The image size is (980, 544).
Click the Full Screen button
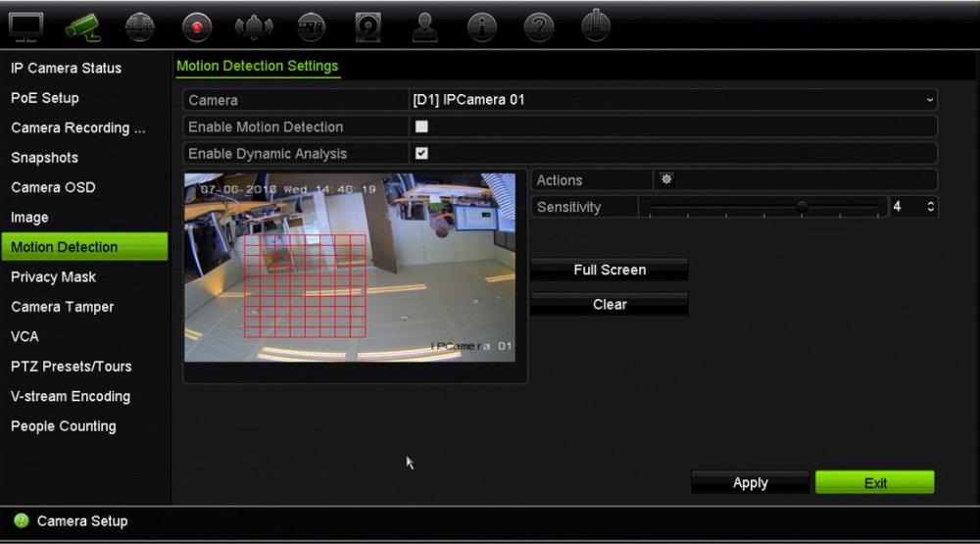610,271
